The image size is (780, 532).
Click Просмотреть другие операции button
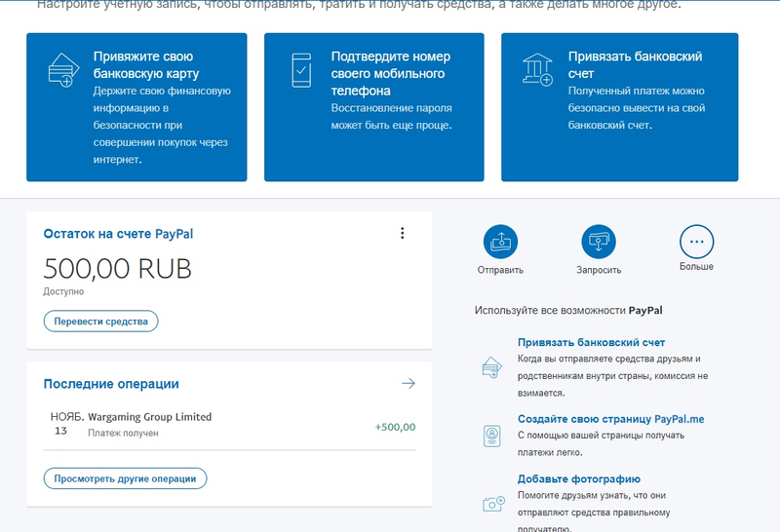coord(125,478)
